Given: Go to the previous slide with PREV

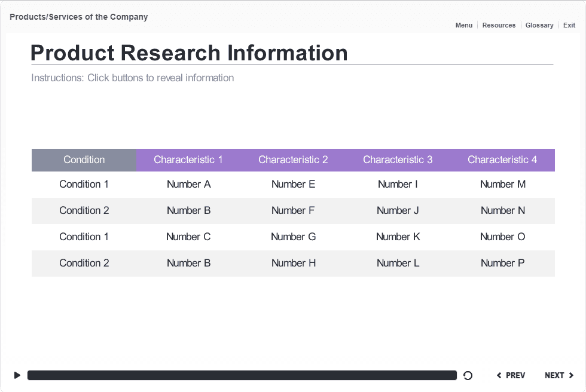Looking at the screenshot, I should (511, 375).
